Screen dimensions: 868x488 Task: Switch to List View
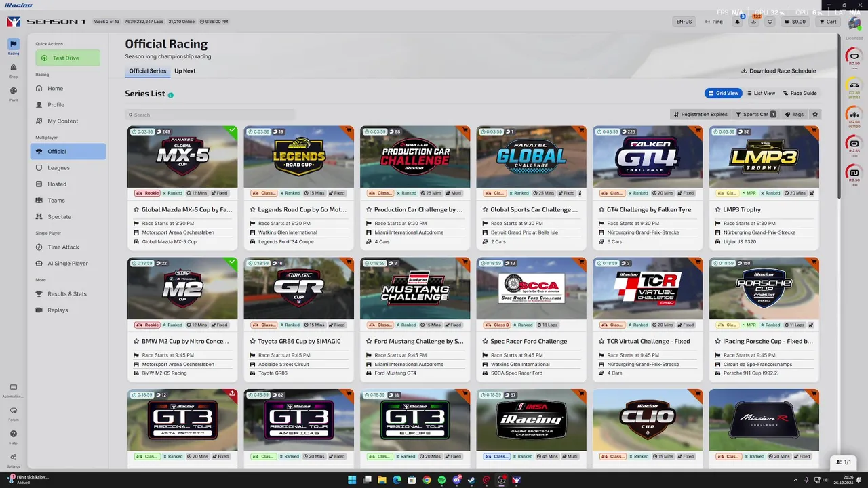760,93
